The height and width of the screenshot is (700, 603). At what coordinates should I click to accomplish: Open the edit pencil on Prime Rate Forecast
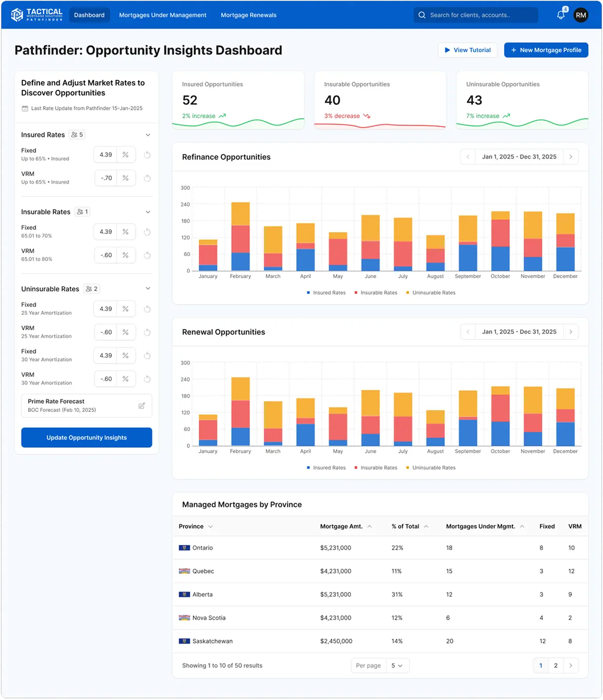(x=142, y=405)
